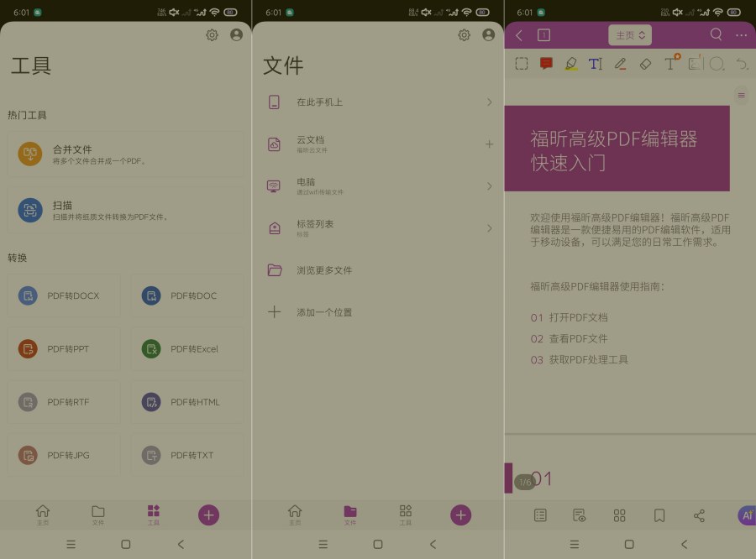Open search in the PDF viewer

(716, 34)
